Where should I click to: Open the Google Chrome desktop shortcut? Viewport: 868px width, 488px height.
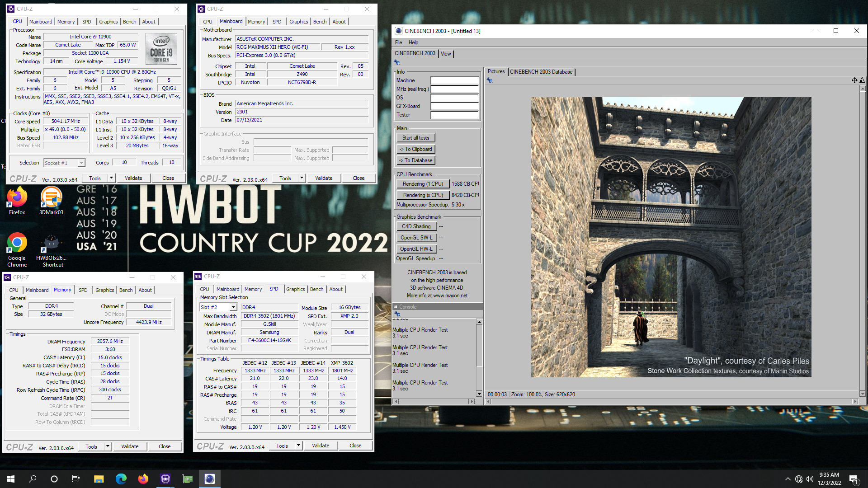[17, 250]
